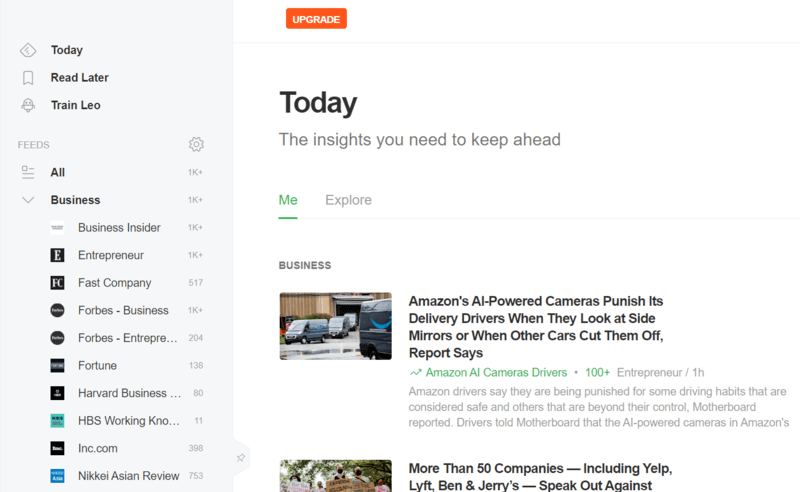Click the Read Later bookmark icon
The image size is (800, 492).
[28, 78]
